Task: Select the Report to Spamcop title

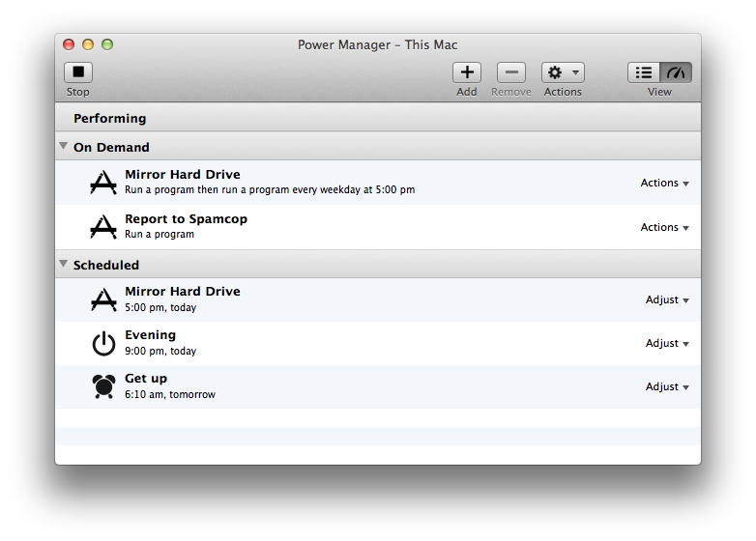Action: click(187, 219)
